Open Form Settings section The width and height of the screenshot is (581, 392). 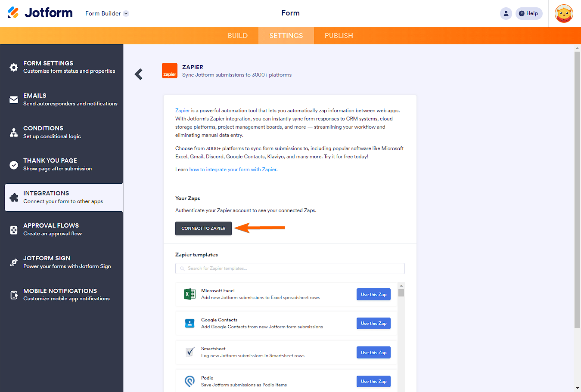62,67
